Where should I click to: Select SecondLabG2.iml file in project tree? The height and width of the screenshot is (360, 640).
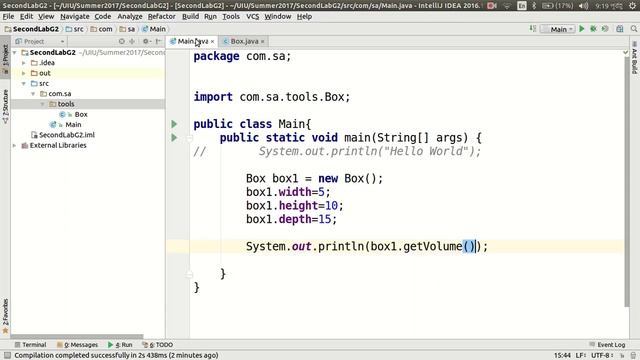[x=63, y=135]
